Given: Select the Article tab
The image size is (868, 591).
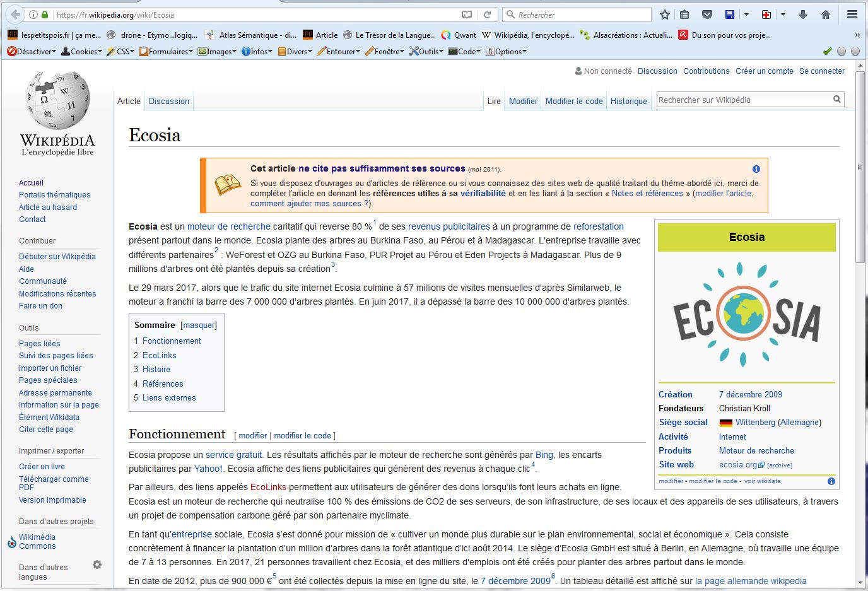Looking at the screenshot, I should tap(129, 101).
